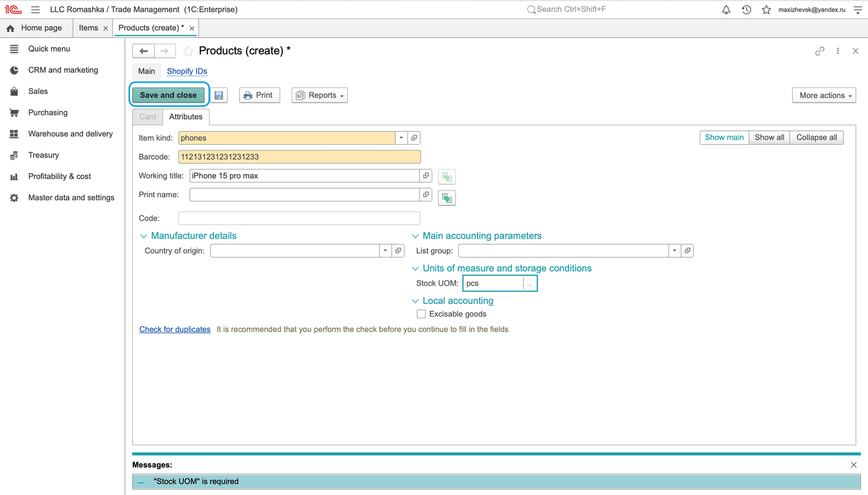Click the open icon in Print name field

tap(426, 195)
